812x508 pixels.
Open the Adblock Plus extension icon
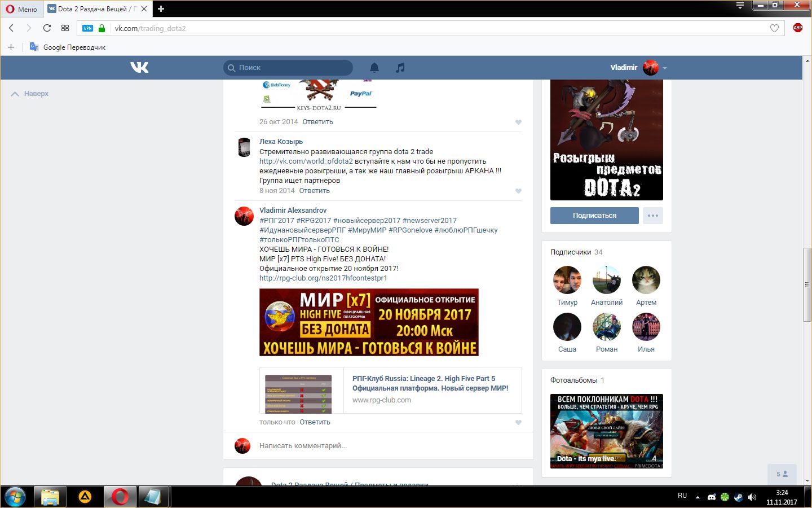(x=797, y=28)
